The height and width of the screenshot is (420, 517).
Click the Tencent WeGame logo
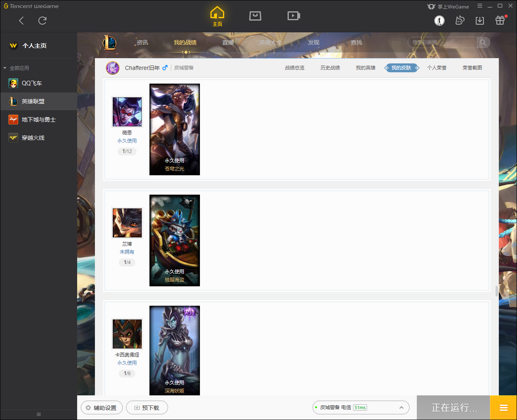[x=31, y=6]
